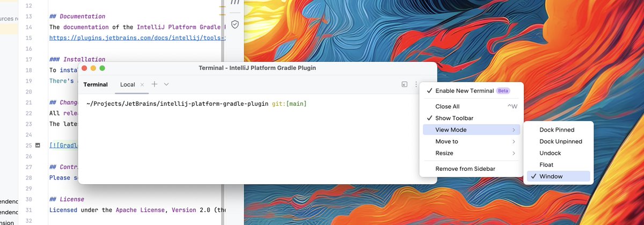Expand the Resize submenu

tap(471, 153)
